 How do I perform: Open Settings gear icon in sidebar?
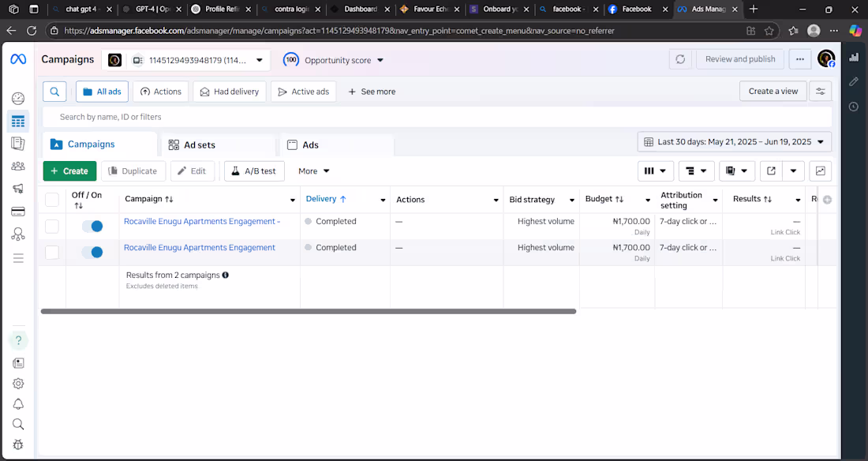click(x=18, y=384)
